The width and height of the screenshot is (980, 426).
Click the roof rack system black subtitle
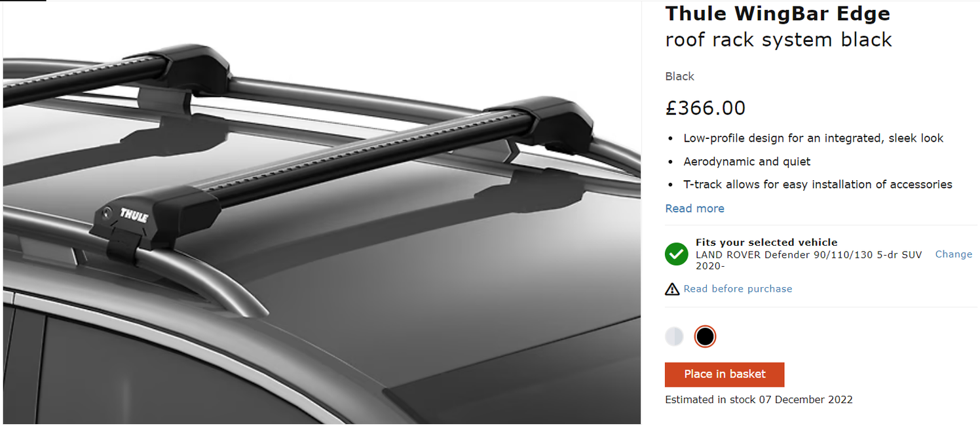(x=778, y=40)
